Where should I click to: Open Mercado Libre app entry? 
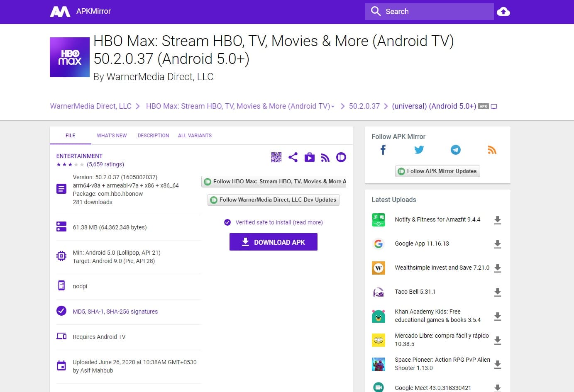tap(442, 340)
